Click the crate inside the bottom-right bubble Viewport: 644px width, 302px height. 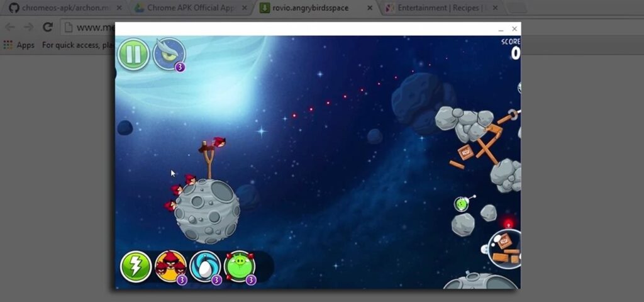tap(504, 241)
